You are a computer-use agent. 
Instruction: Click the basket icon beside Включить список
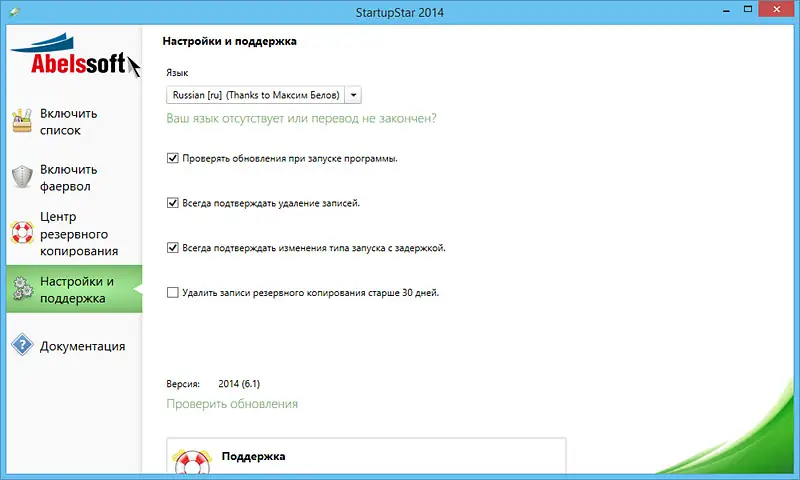(x=22, y=121)
